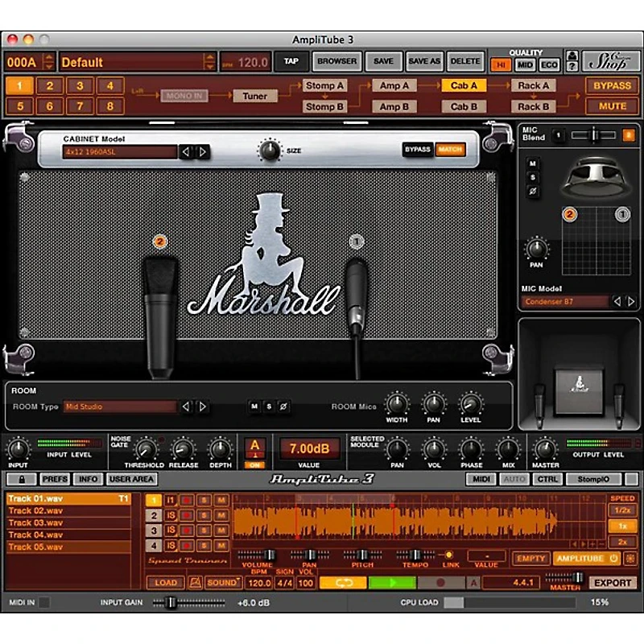Start playback with the green play button
The image size is (644, 644).
point(392,582)
